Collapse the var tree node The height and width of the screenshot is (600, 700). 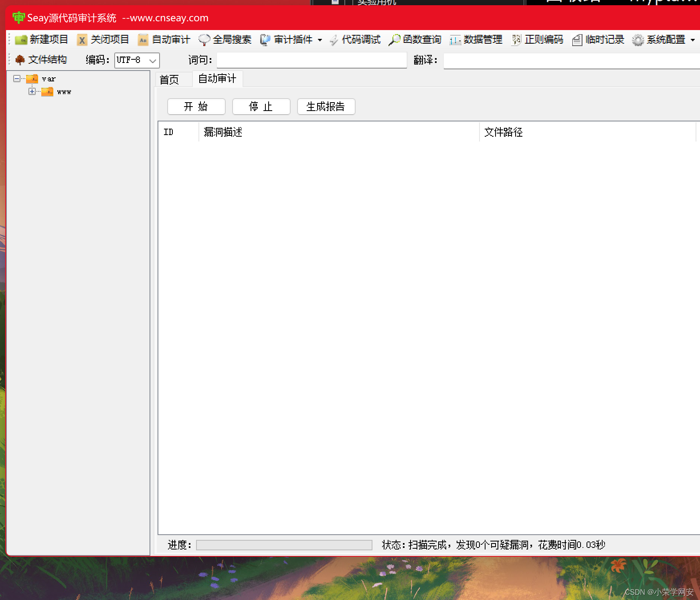[x=17, y=79]
